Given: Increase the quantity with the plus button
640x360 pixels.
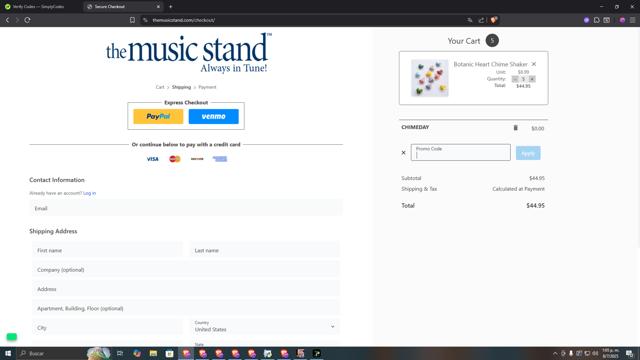Looking at the screenshot, I should pyautogui.click(x=532, y=79).
